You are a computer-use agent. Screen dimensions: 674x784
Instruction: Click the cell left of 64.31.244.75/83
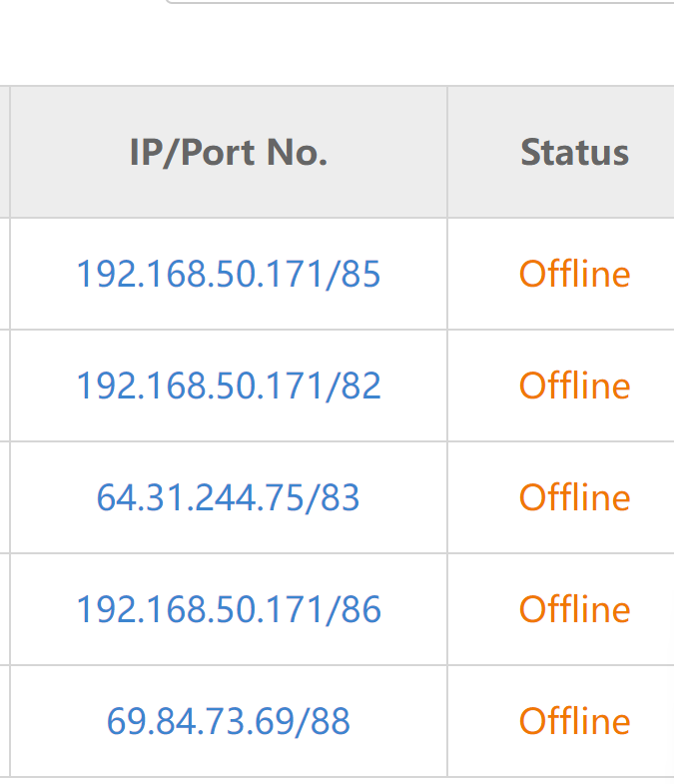tap(4, 497)
